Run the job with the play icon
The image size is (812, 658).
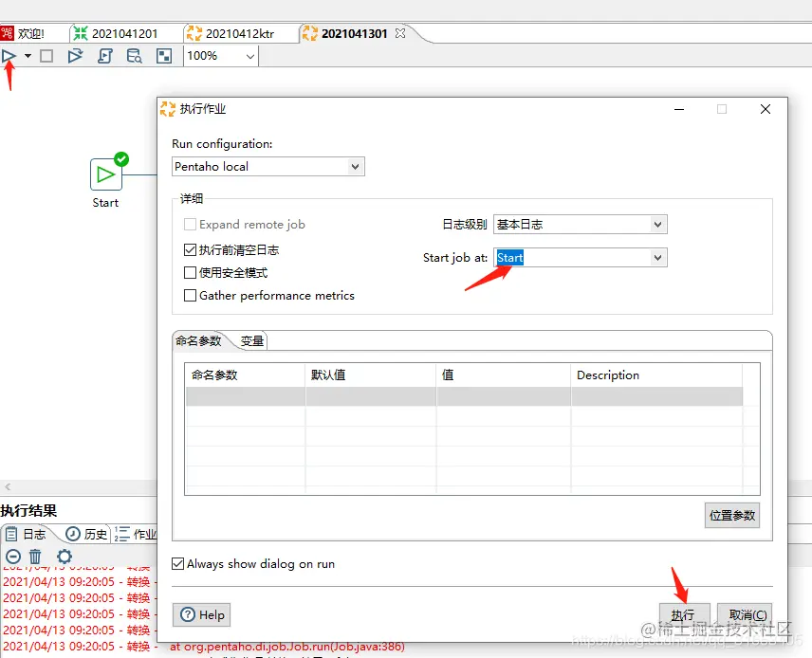[9, 56]
